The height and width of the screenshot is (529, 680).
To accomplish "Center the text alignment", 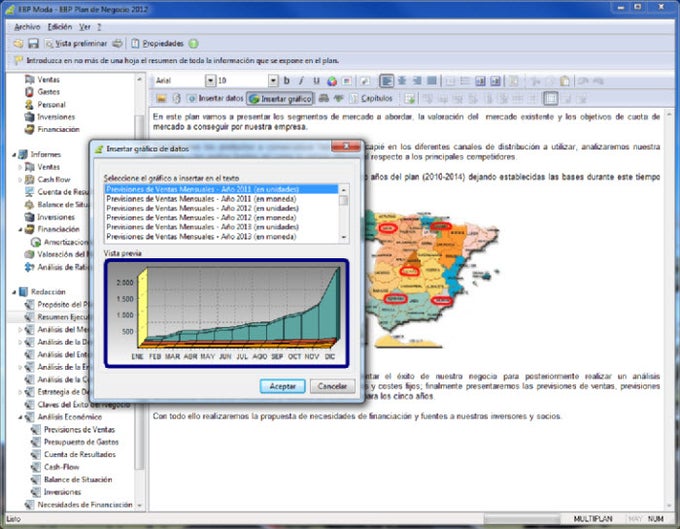I will point(402,81).
